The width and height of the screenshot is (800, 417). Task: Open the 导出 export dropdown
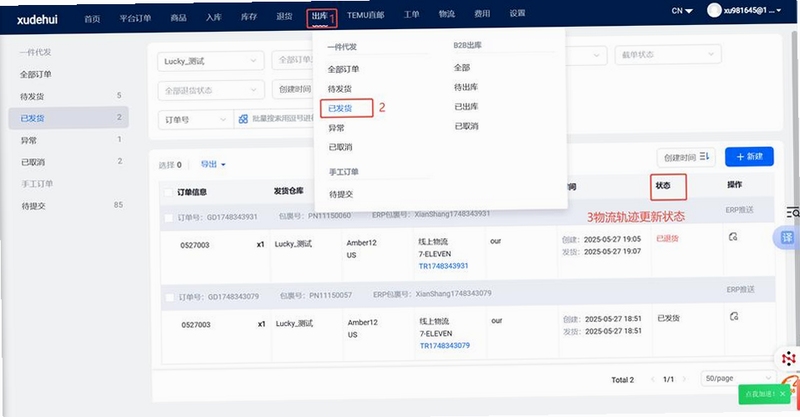213,164
